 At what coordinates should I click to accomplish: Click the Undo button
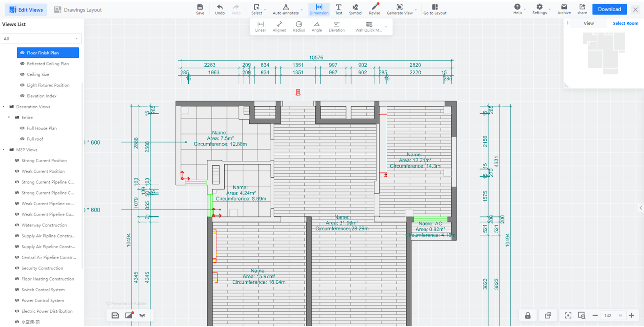[x=220, y=9]
